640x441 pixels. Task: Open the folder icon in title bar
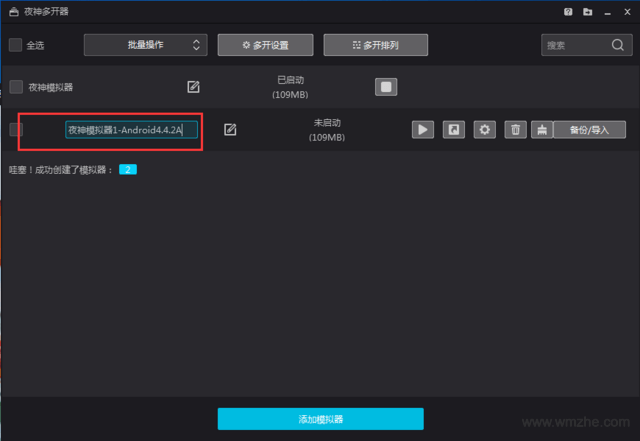(587, 12)
